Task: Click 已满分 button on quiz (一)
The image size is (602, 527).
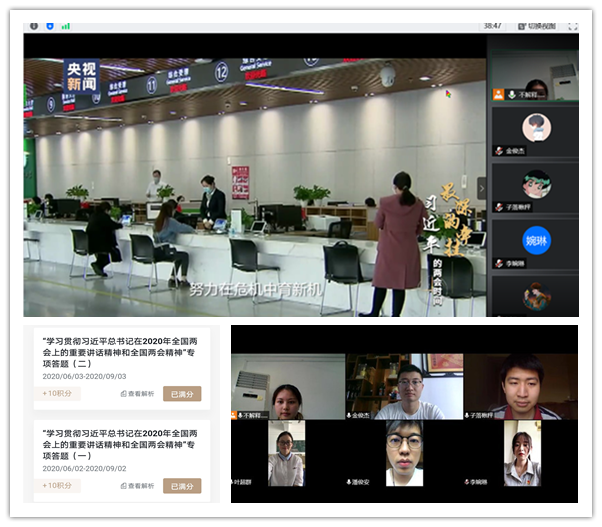Action: (x=182, y=486)
